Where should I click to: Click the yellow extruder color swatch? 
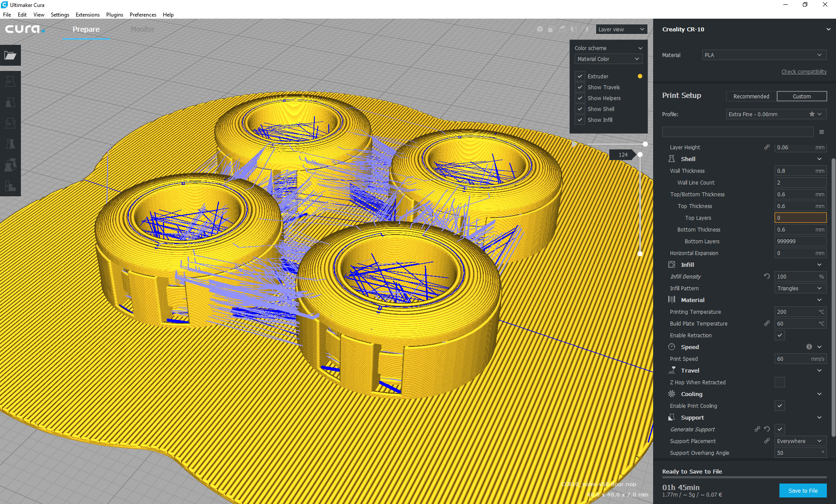coord(640,76)
